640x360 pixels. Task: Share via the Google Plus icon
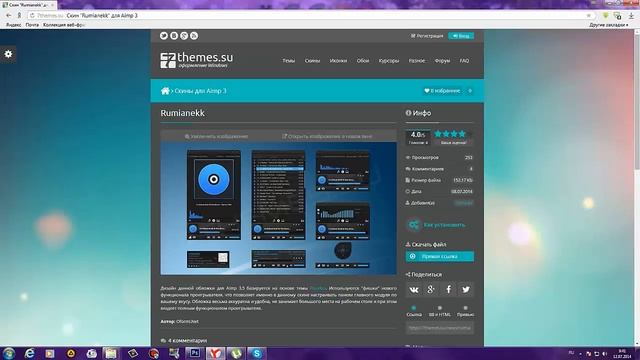431,289
